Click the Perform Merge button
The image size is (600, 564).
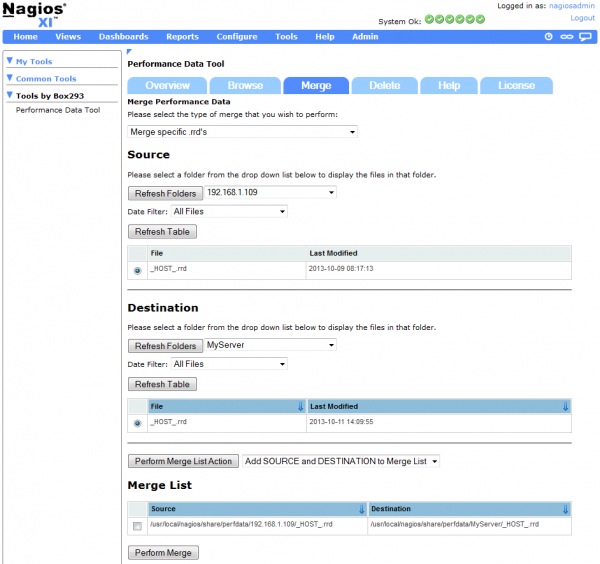163,552
